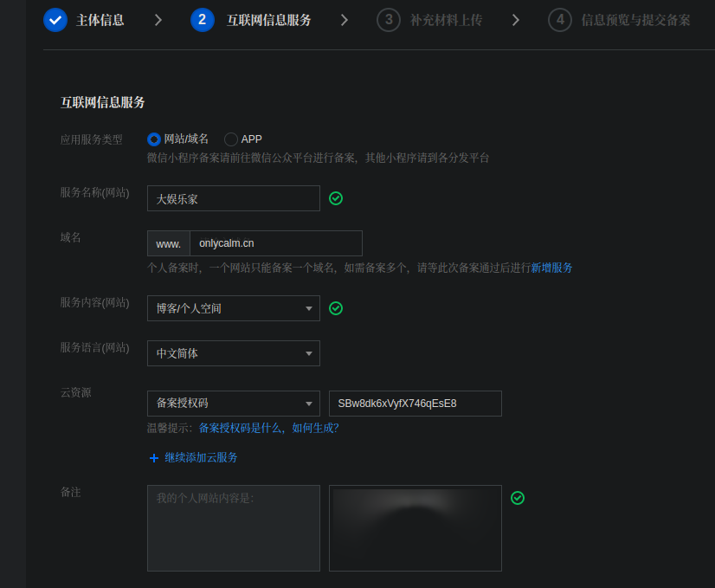Select the APP radio button
Viewport: 715px width, 588px height.
[231, 139]
